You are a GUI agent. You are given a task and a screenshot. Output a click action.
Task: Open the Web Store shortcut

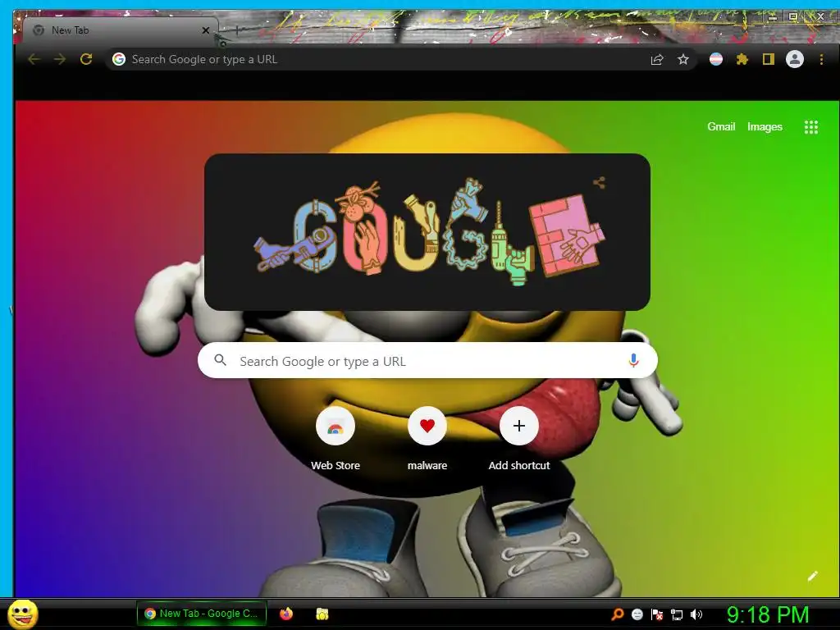tap(336, 438)
